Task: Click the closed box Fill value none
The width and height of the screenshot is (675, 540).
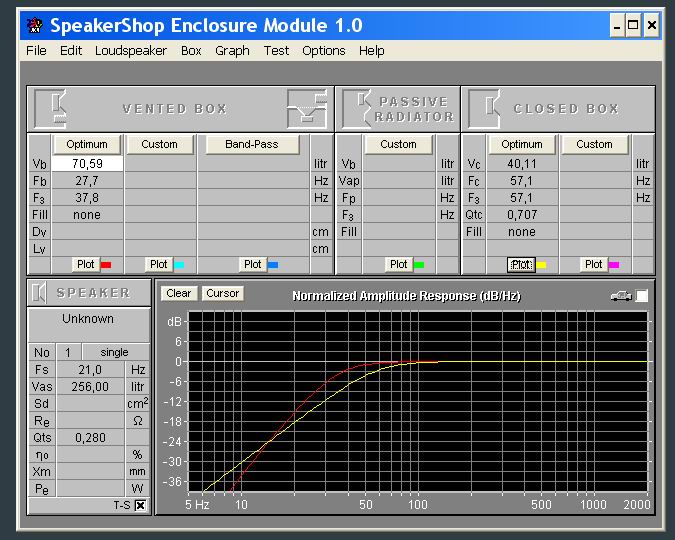Action: click(522, 232)
